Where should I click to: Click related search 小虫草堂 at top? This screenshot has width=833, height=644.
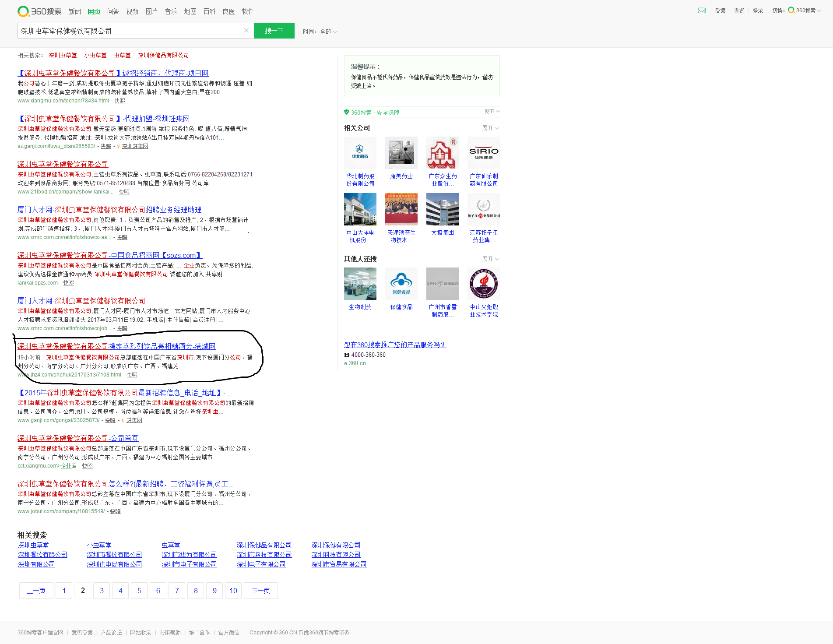tap(95, 56)
